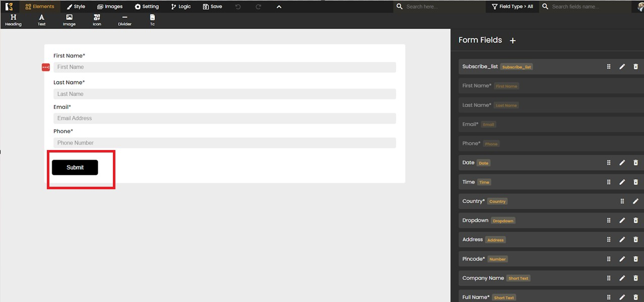Edit the Country field with pencil icon
The width and height of the screenshot is (644, 302).
[635, 201]
